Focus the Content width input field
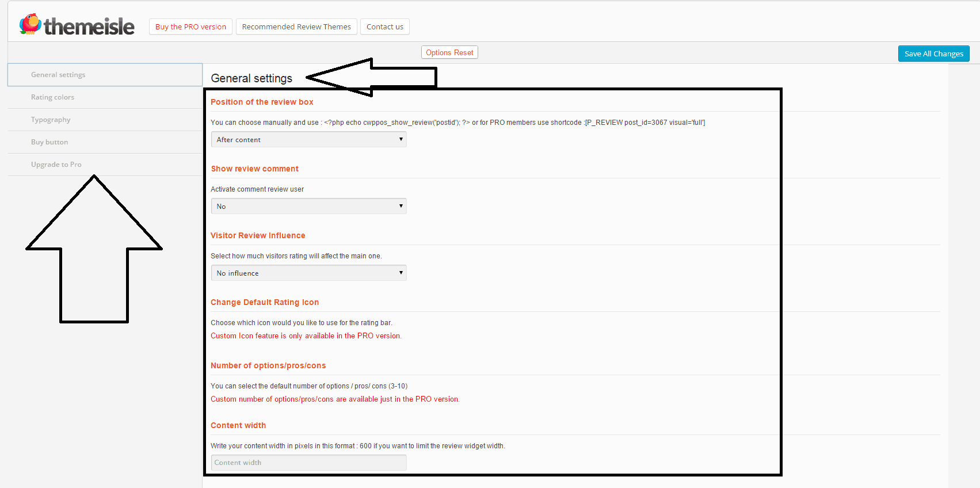 pyautogui.click(x=308, y=463)
